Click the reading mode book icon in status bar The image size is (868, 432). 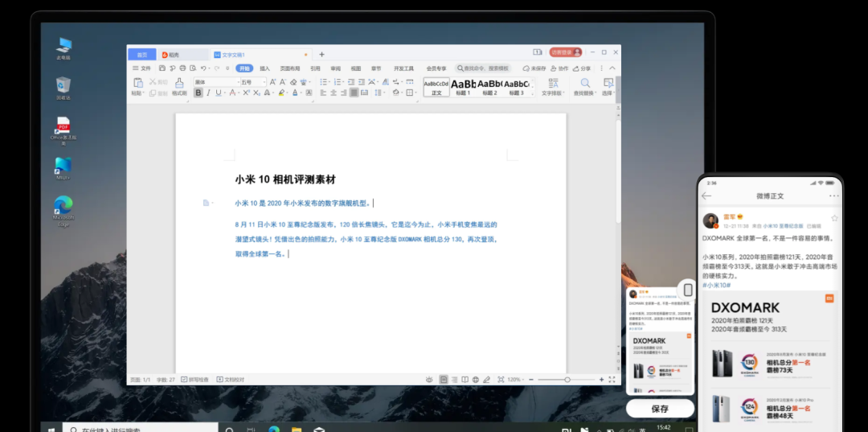pos(465,380)
